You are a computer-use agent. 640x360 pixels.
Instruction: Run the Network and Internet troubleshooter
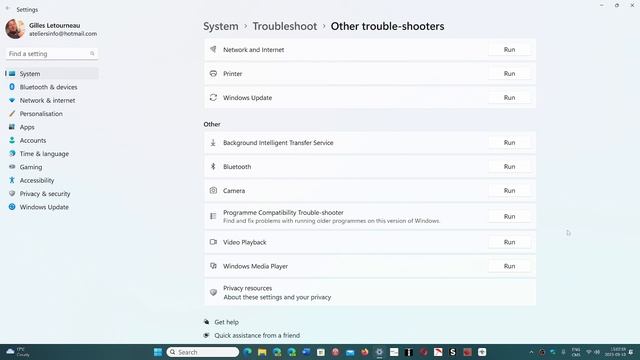[509, 49]
